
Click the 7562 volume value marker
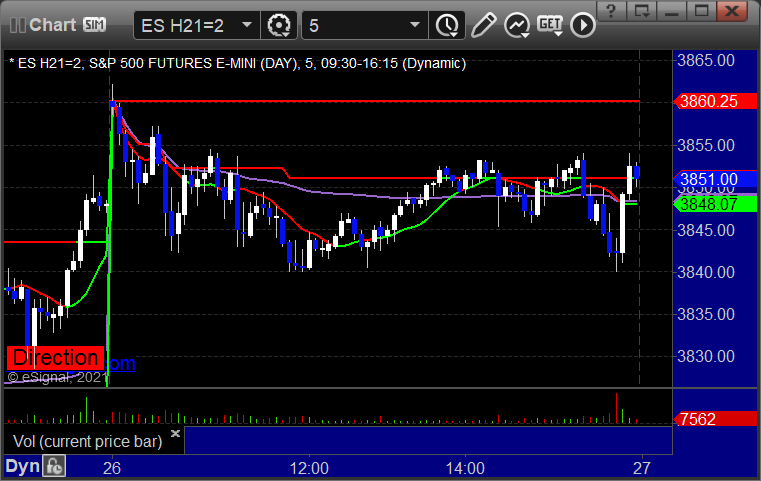click(x=714, y=419)
